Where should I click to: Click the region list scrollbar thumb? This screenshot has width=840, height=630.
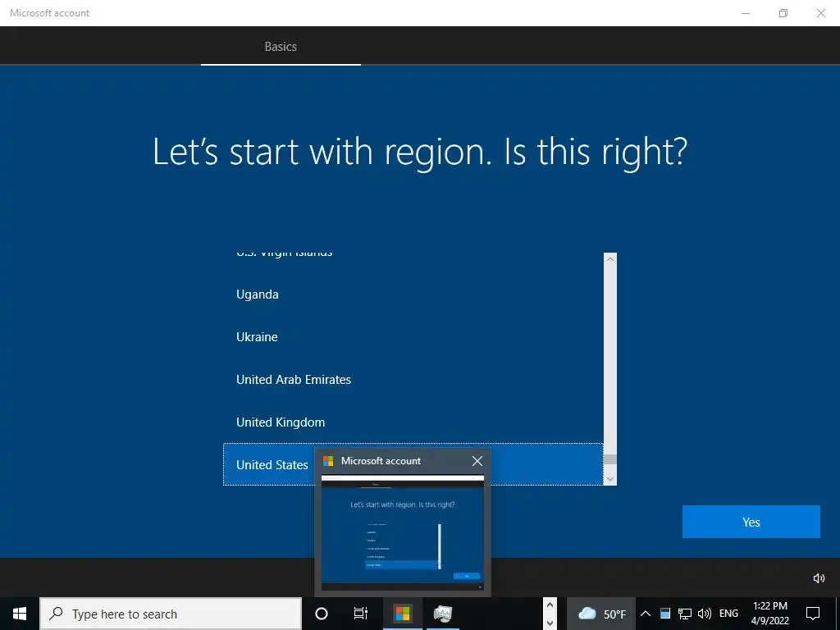(x=609, y=459)
